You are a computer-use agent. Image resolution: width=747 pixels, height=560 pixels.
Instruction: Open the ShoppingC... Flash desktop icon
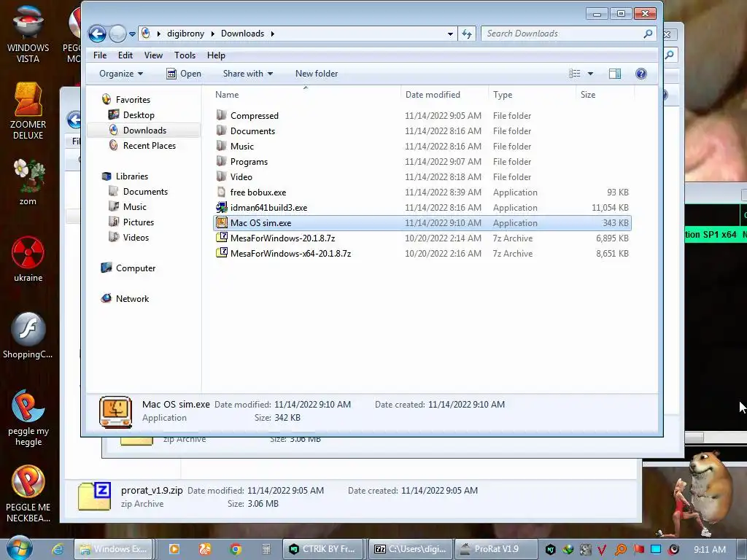(x=28, y=335)
